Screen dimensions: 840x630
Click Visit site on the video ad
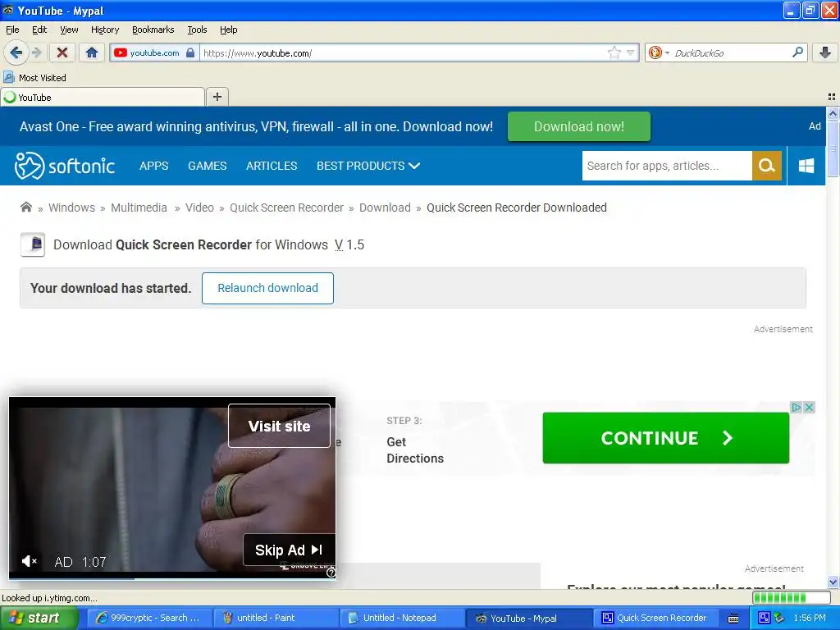[279, 426]
